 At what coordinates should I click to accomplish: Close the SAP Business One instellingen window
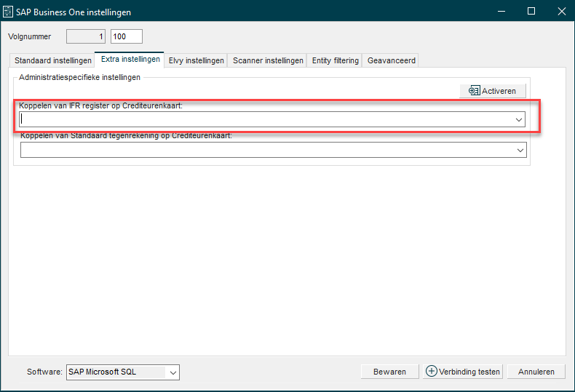click(561, 12)
